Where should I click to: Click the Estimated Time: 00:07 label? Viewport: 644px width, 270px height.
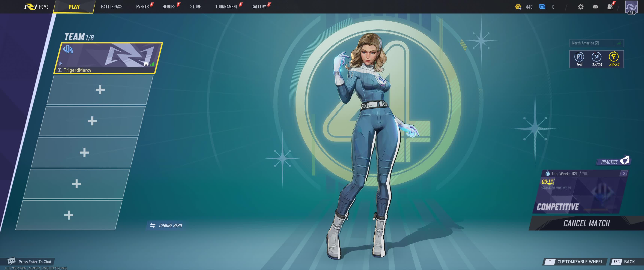pos(556,188)
